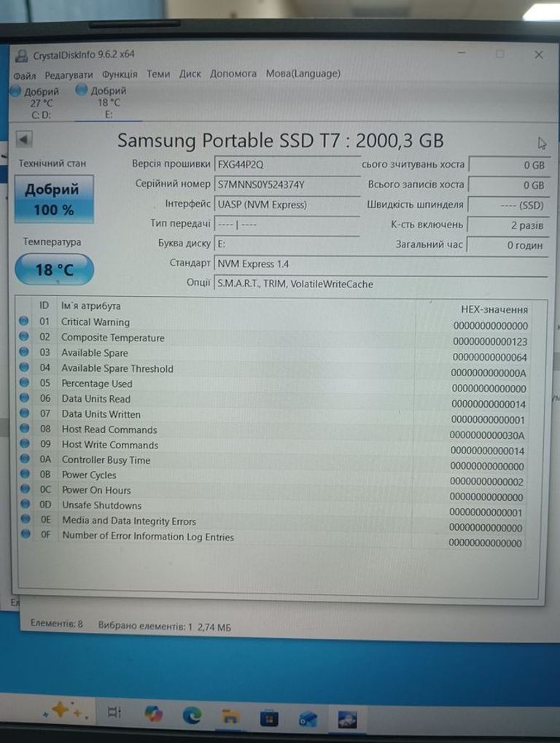Image resolution: width=560 pixels, height=743 pixels.
Task: Select the Unsafe Shutdowns attribute row
Action: [274, 507]
